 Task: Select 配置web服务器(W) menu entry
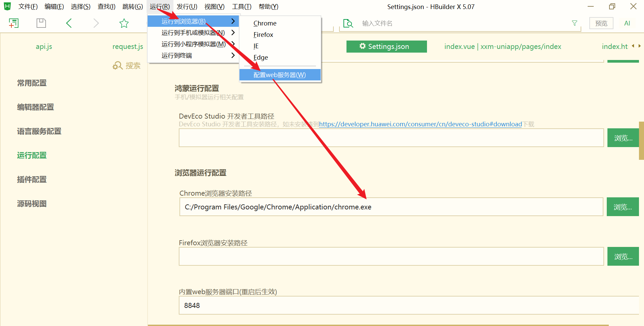pyautogui.click(x=280, y=75)
